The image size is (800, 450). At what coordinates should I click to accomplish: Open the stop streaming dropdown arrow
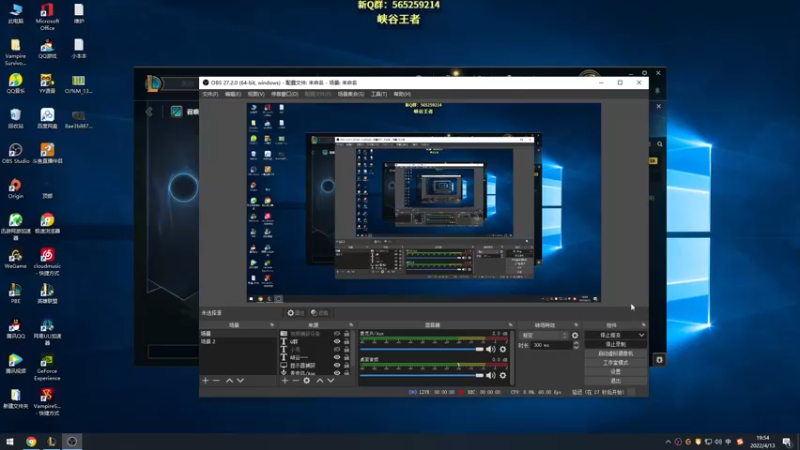point(641,335)
